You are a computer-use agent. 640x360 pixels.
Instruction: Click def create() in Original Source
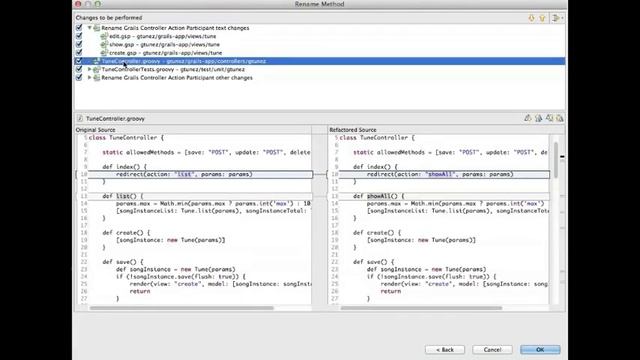126,233
